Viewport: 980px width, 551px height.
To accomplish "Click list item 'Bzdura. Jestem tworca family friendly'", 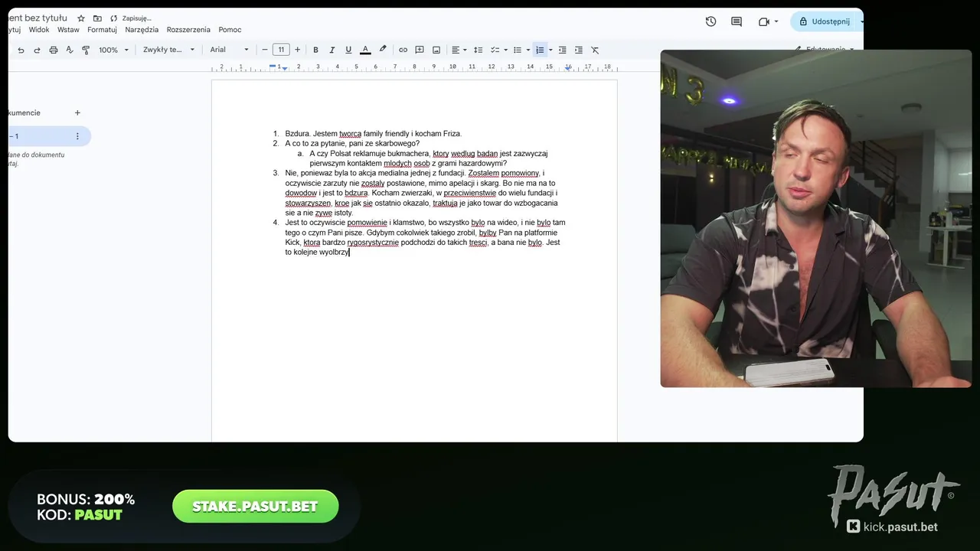I will point(374,133).
